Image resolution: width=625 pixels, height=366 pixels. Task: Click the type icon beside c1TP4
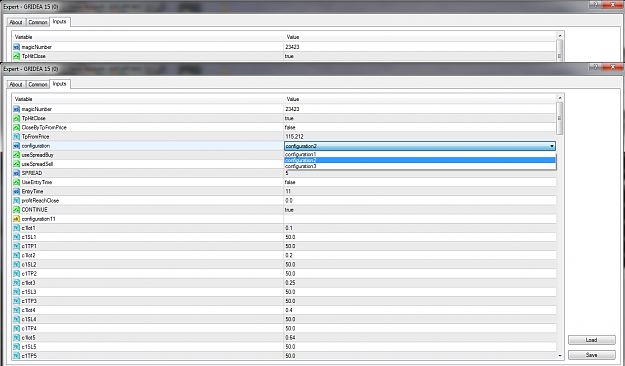[16, 329]
